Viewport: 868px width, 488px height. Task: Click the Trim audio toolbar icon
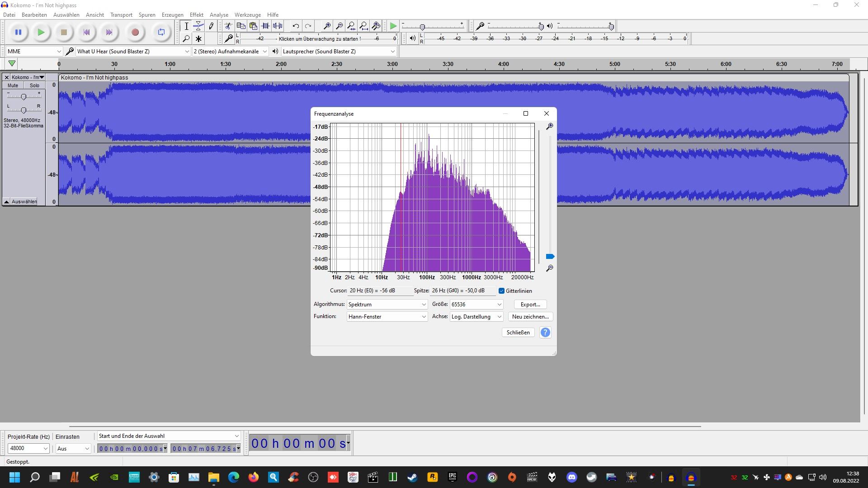265,26
